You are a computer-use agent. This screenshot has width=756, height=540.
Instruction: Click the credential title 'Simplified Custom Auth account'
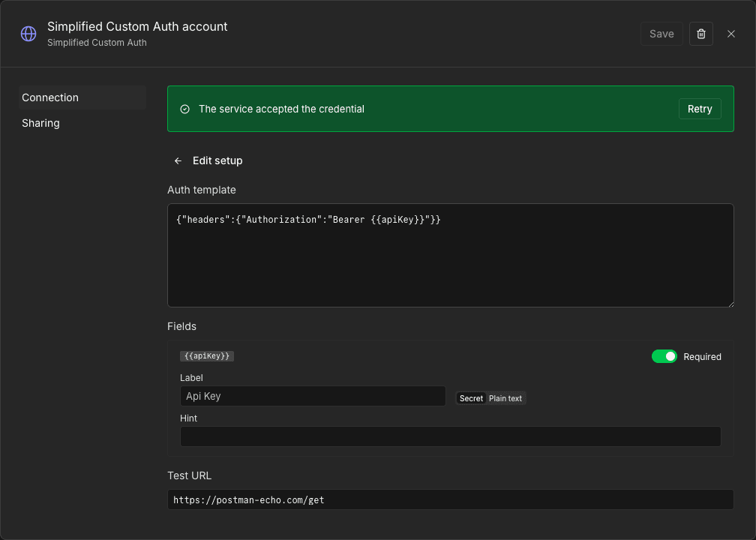[x=137, y=26]
